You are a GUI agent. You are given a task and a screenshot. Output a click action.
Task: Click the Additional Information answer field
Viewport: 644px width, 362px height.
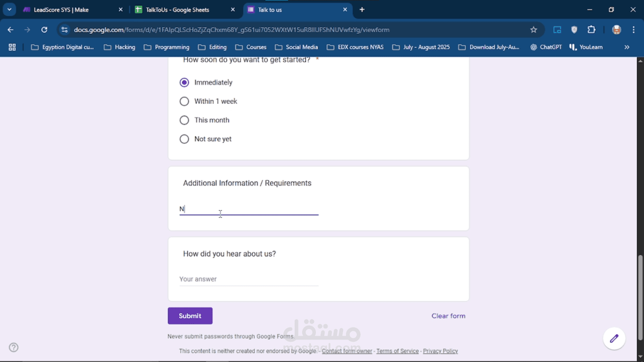pos(249,209)
